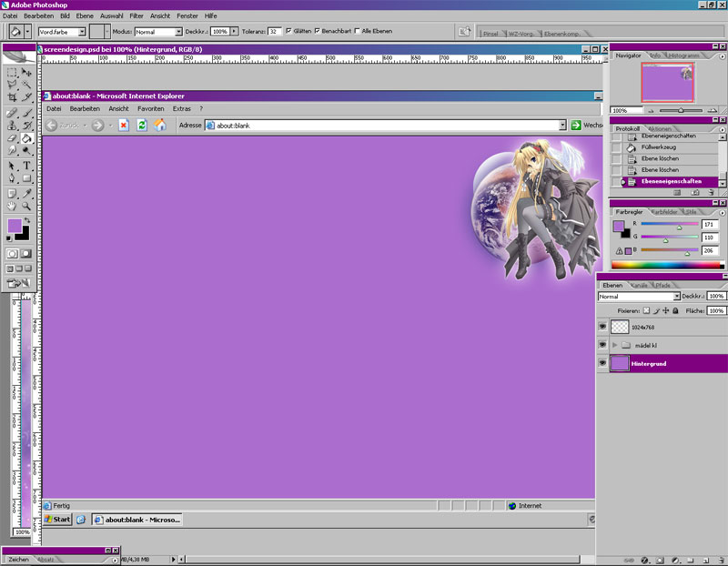Hide the mädel kl layer group

(x=602, y=345)
